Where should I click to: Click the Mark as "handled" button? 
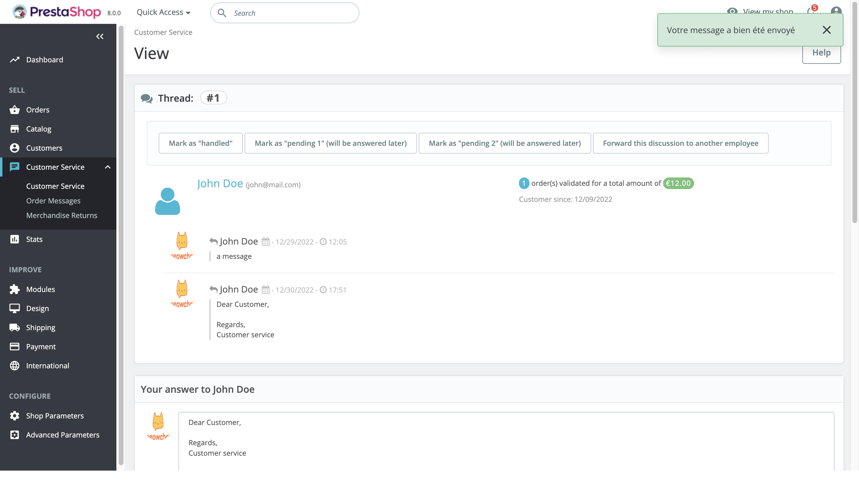200,143
